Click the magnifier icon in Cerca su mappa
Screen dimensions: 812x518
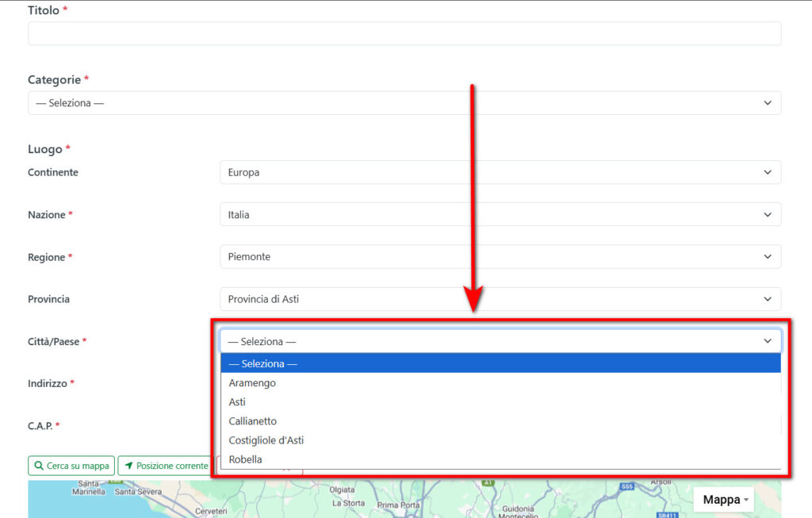(39, 466)
